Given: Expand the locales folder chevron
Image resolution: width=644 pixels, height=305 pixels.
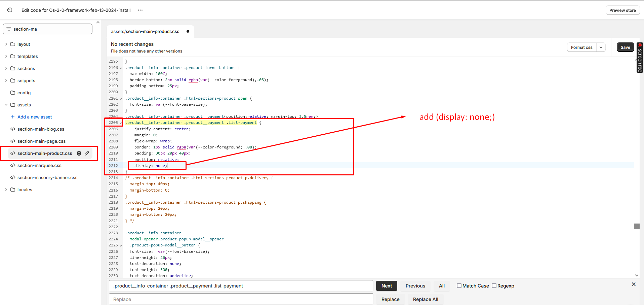Looking at the screenshot, I should point(6,190).
